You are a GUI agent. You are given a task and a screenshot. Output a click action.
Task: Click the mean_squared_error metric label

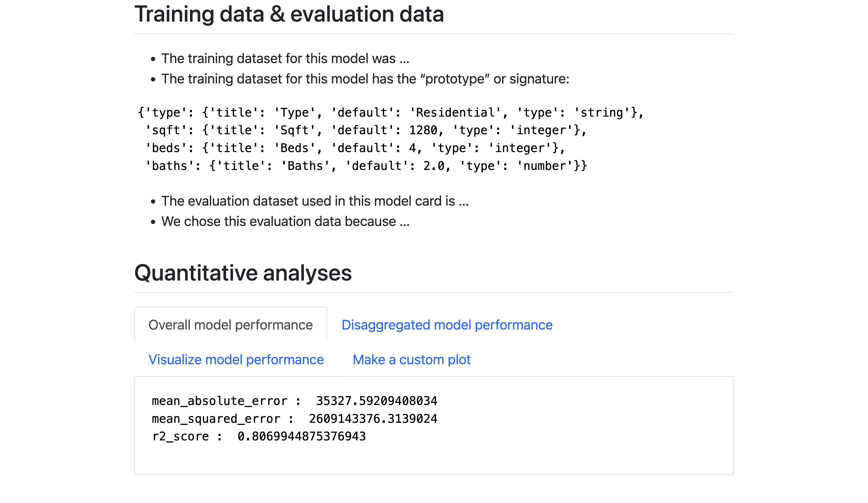216,419
